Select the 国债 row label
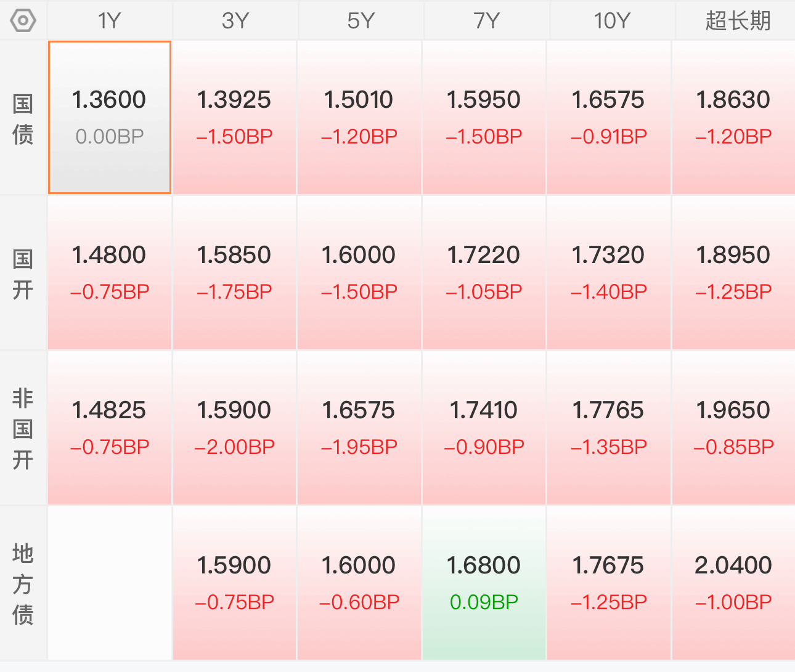 pos(23,118)
